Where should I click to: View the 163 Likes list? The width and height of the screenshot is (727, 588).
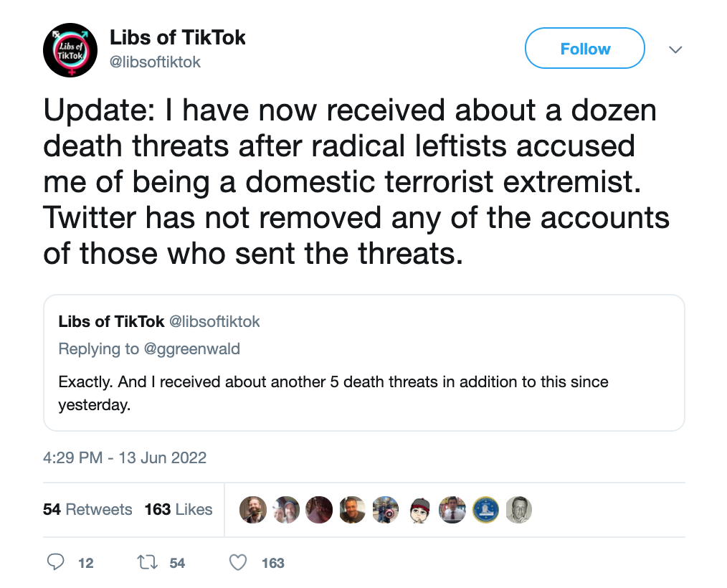coord(179,509)
